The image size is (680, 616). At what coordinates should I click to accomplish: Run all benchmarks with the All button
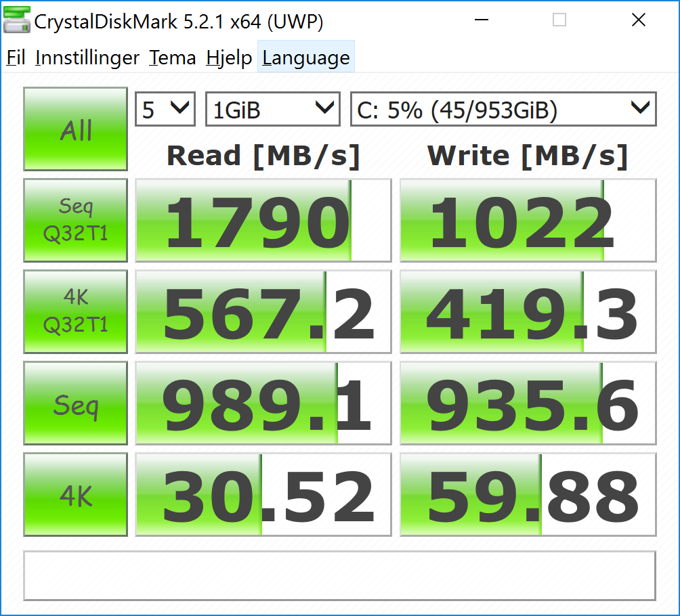click(x=75, y=129)
